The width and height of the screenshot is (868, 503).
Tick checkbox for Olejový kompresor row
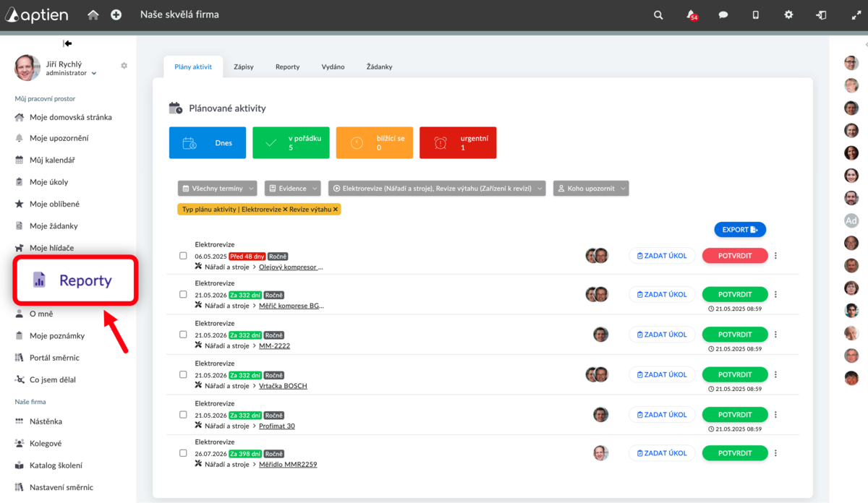[x=183, y=255]
